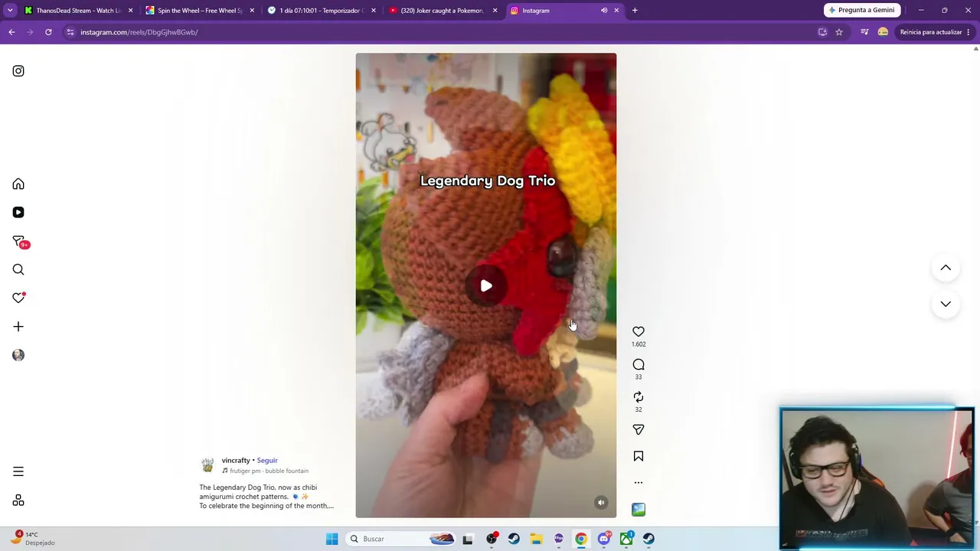Bookmark this page with the star icon
980x551 pixels.
click(x=839, y=32)
